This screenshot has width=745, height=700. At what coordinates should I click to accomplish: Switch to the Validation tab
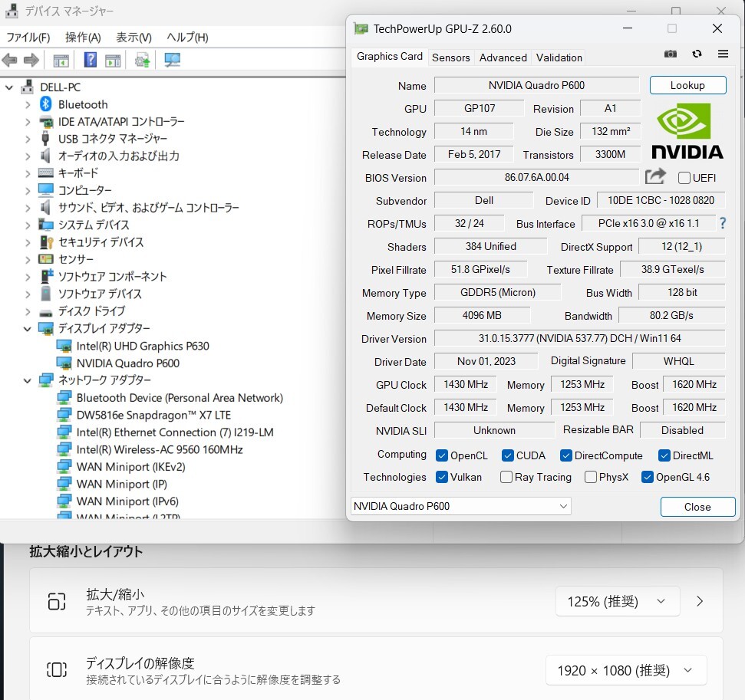pos(559,58)
